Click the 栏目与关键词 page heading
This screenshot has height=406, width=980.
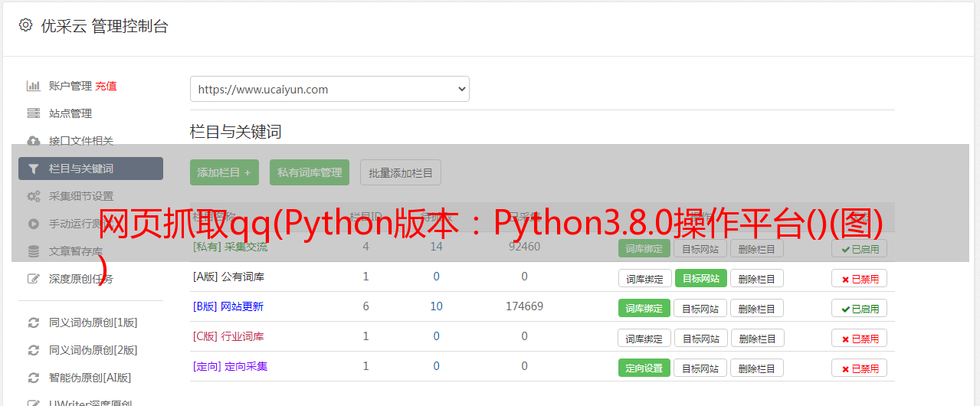[235, 132]
